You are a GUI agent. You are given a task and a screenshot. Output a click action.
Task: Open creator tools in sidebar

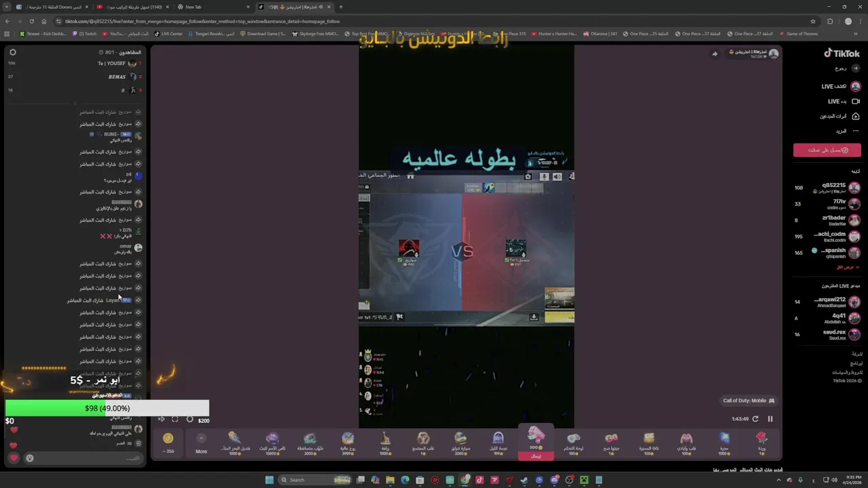pyautogui.click(x=840, y=117)
